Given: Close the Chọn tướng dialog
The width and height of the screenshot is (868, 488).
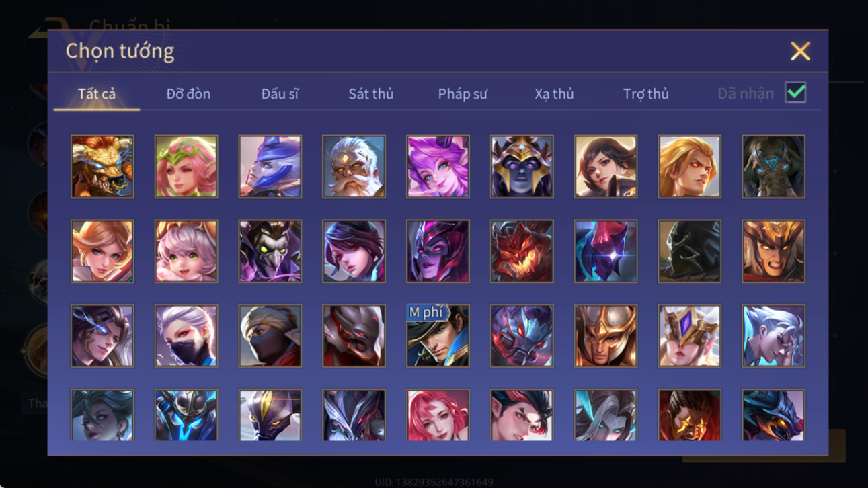Looking at the screenshot, I should 800,51.
